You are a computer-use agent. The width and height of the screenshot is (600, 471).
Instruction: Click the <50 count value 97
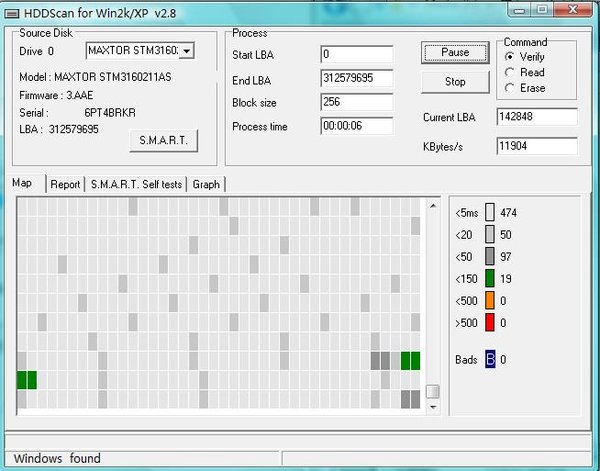pos(506,257)
